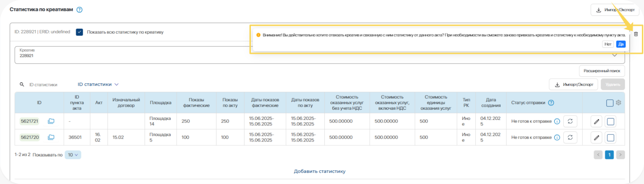Image resolution: width=644 pixels, height=184 pixels.
Task: Open the ID статистики search type dropdown
Action: (x=98, y=84)
